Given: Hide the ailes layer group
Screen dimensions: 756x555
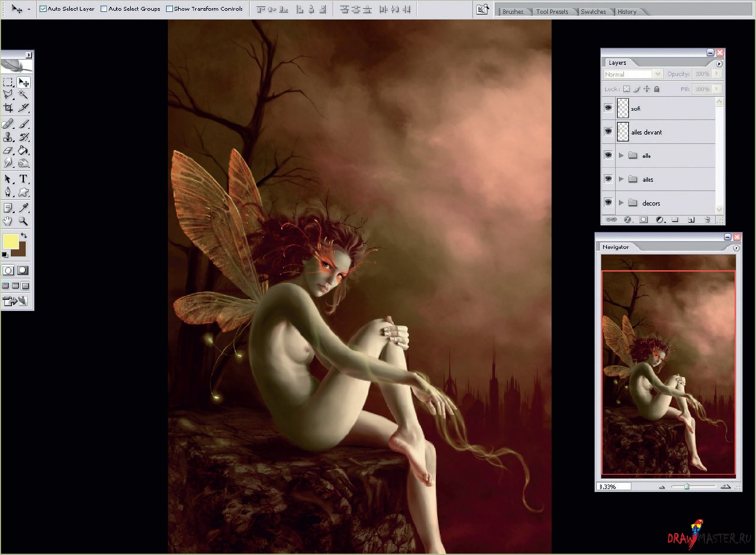Looking at the screenshot, I should tap(608, 179).
